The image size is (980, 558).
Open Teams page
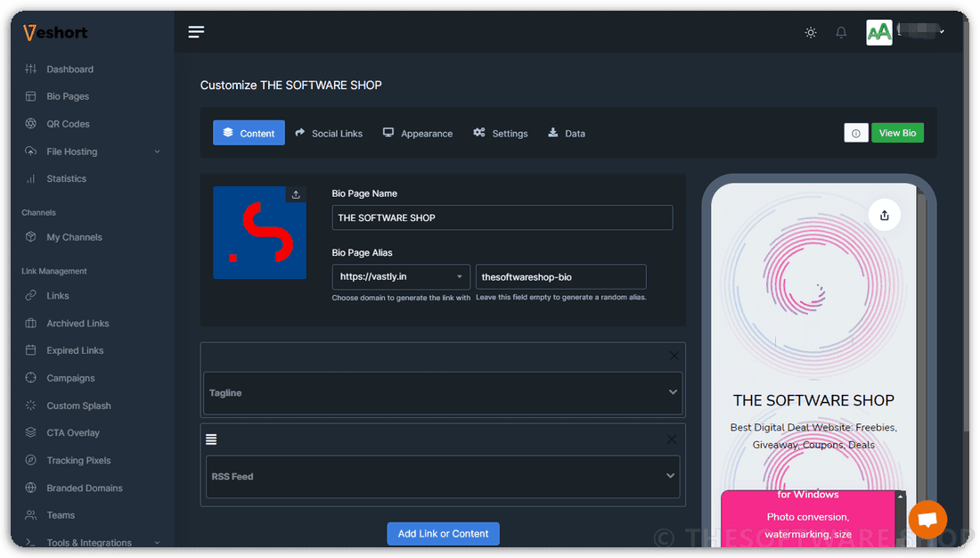tap(61, 515)
